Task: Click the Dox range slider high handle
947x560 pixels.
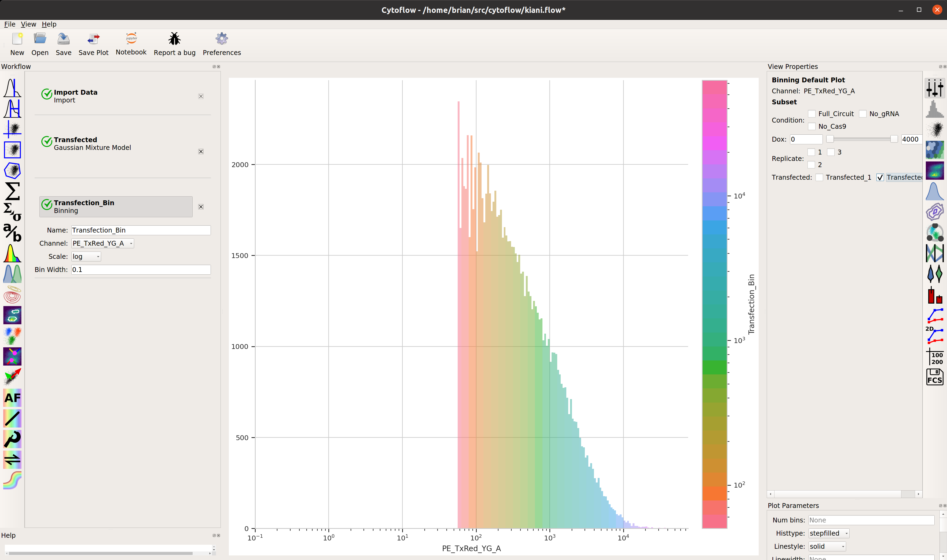Action: [x=894, y=139]
